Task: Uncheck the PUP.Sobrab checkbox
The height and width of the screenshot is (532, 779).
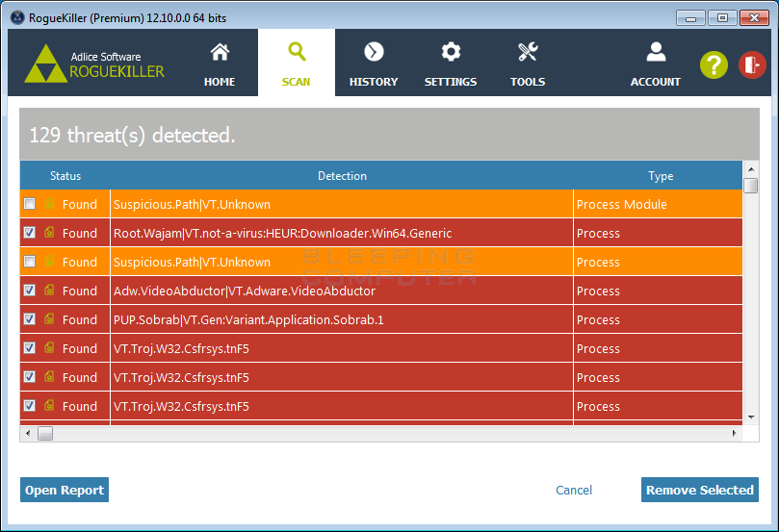Action: (x=29, y=318)
